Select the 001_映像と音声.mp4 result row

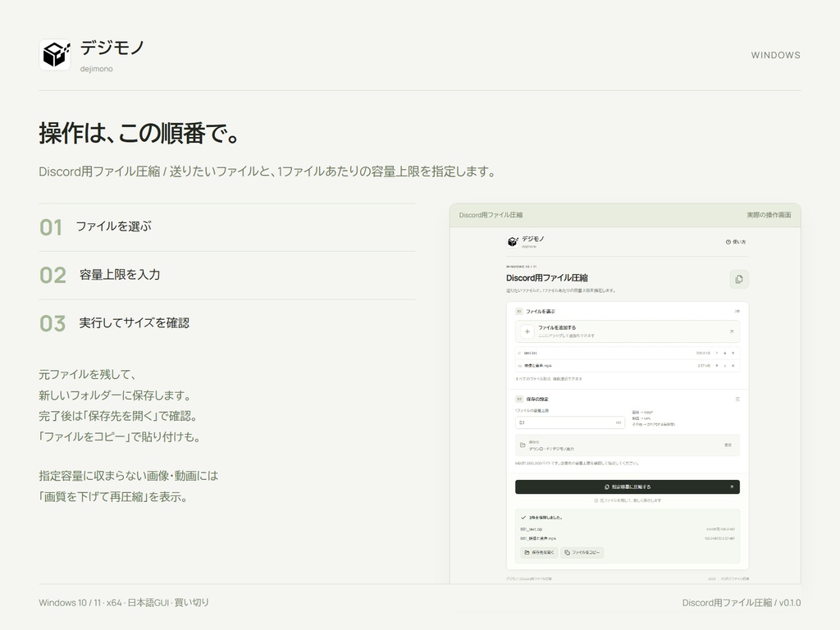(627, 538)
